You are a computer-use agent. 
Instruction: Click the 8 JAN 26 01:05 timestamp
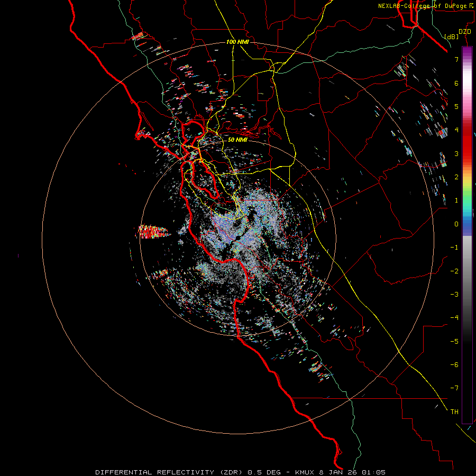point(352,472)
